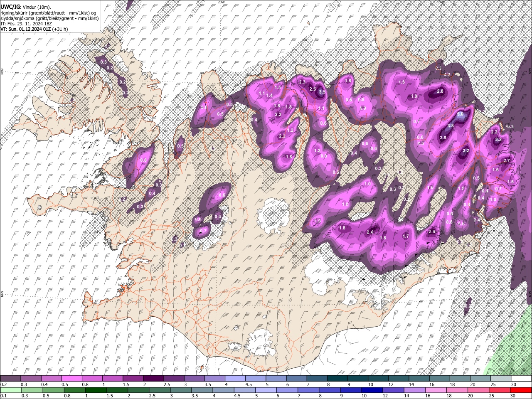Click the 2.8 precipitation value on the map

click(x=440, y=91)
